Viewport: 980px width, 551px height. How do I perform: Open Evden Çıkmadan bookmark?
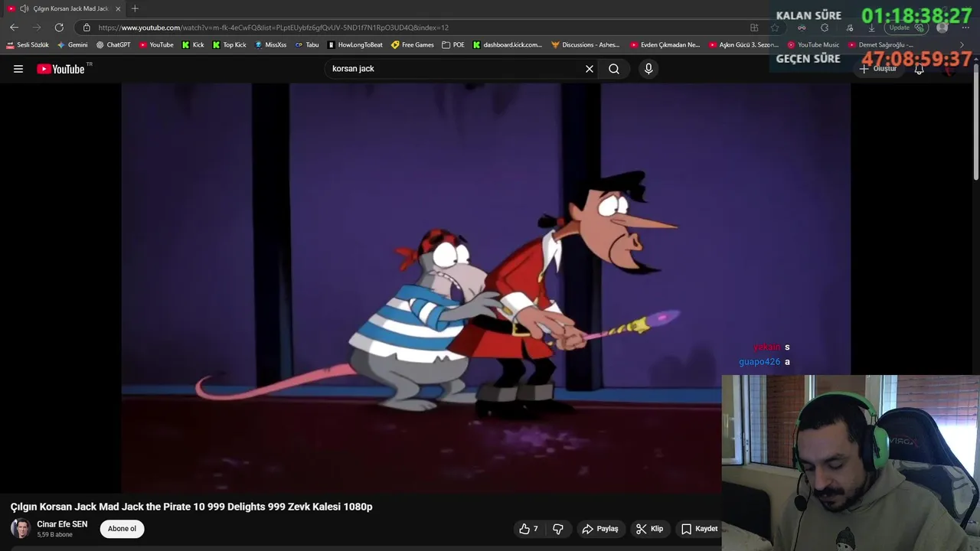665,44
